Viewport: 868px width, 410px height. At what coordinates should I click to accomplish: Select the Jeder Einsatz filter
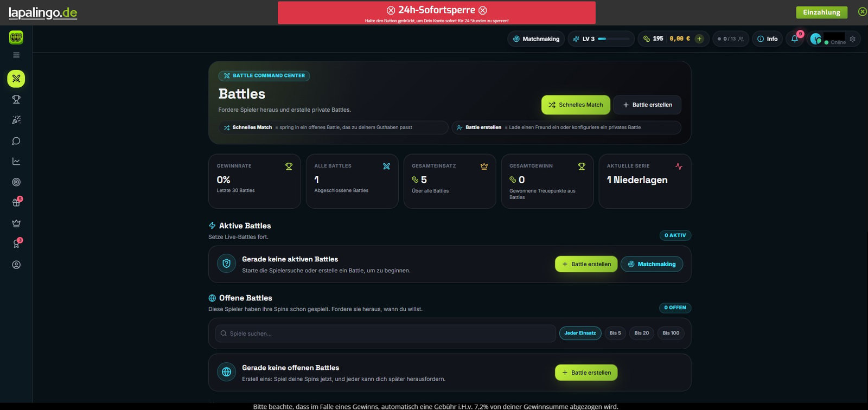point(580,333)
